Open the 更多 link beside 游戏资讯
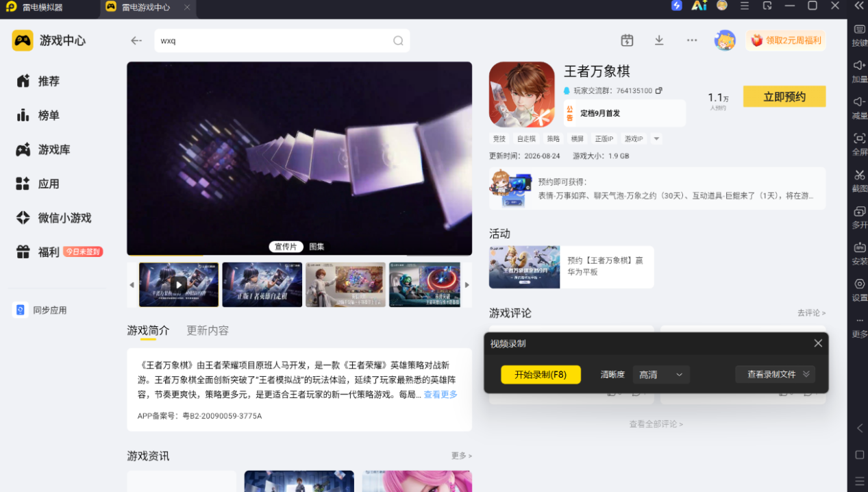This screenshot has width=868, height=492. click(462, 456)
